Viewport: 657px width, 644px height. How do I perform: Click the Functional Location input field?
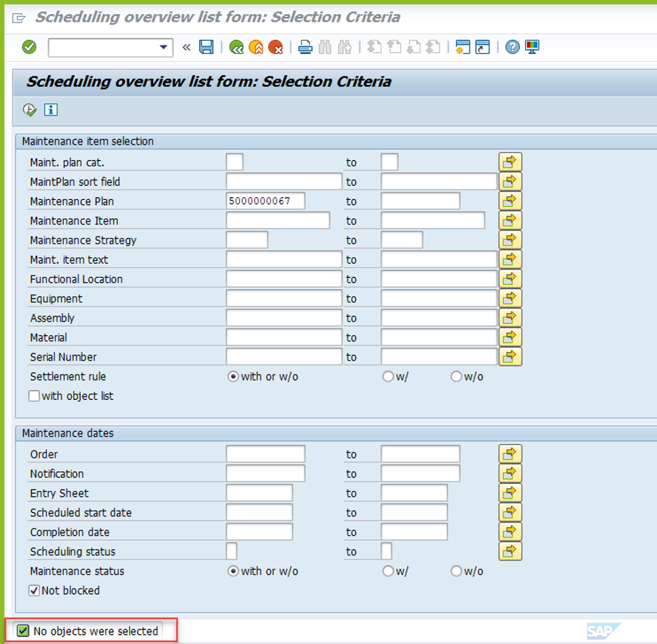[x=284, y=279]
